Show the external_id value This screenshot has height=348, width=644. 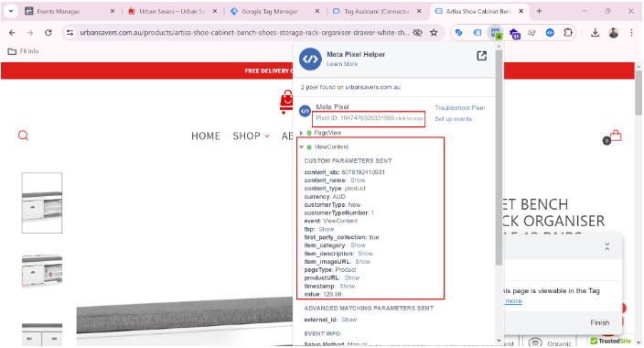click(x=349, y=320)
